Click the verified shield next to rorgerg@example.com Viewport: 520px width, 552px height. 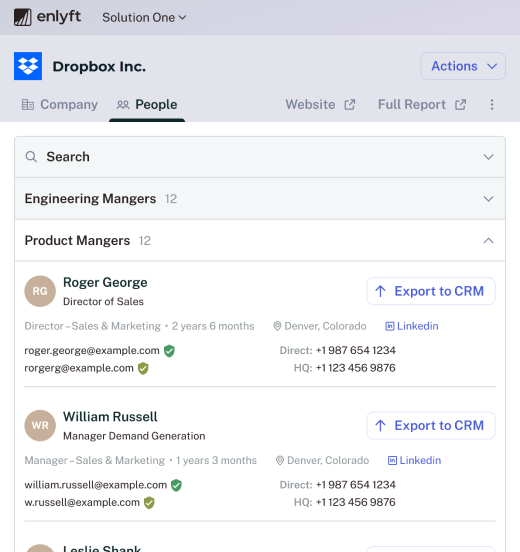(143, 368)
